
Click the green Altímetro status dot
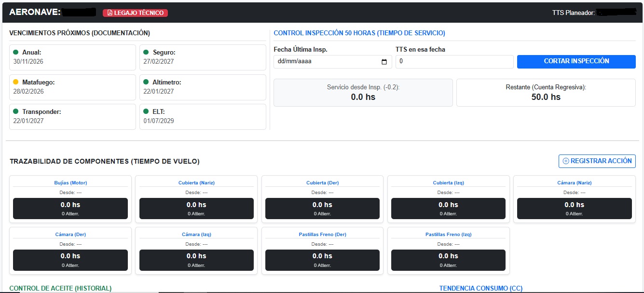pos(146,82)
